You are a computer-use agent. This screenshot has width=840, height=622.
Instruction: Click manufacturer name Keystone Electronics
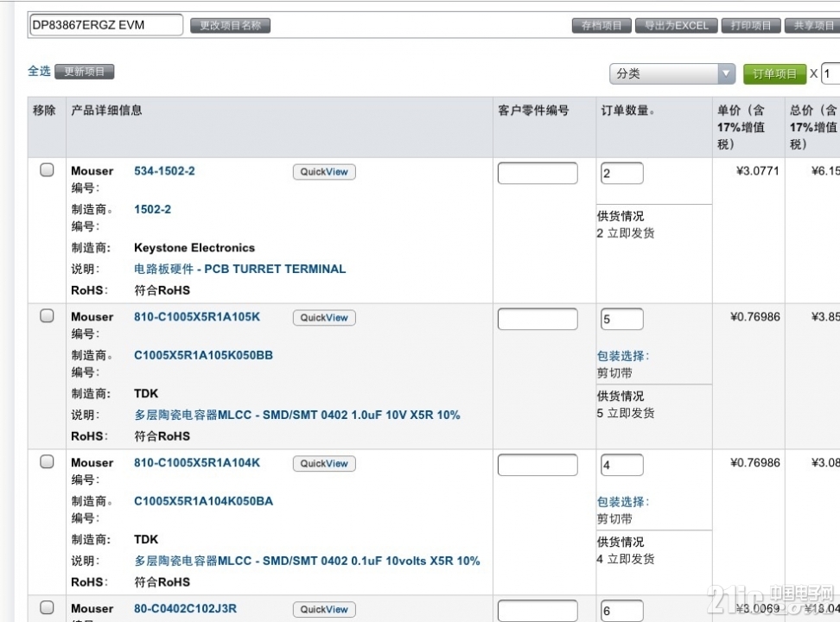pos(194,248)
